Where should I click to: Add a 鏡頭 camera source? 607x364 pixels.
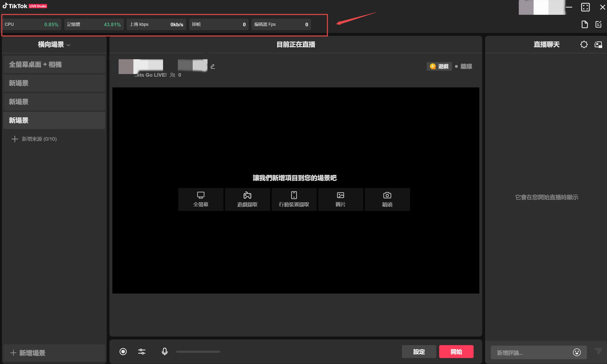[387, 199]
